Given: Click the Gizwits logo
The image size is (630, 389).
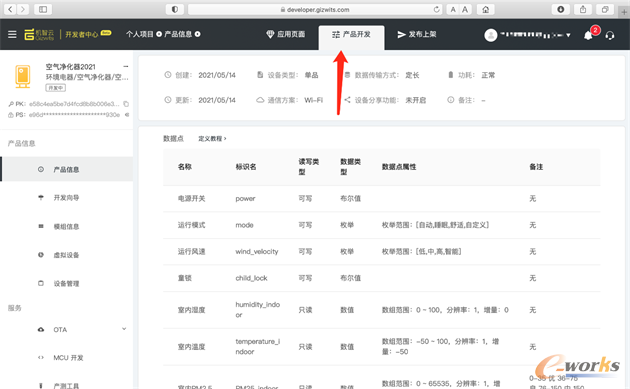Looking at the screenshot, I should [x=39, y=35].
